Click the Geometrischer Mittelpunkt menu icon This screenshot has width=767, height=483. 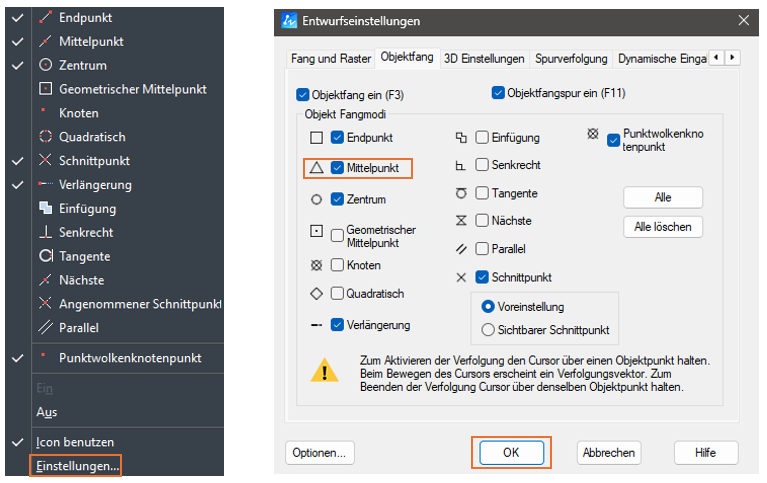45,89
